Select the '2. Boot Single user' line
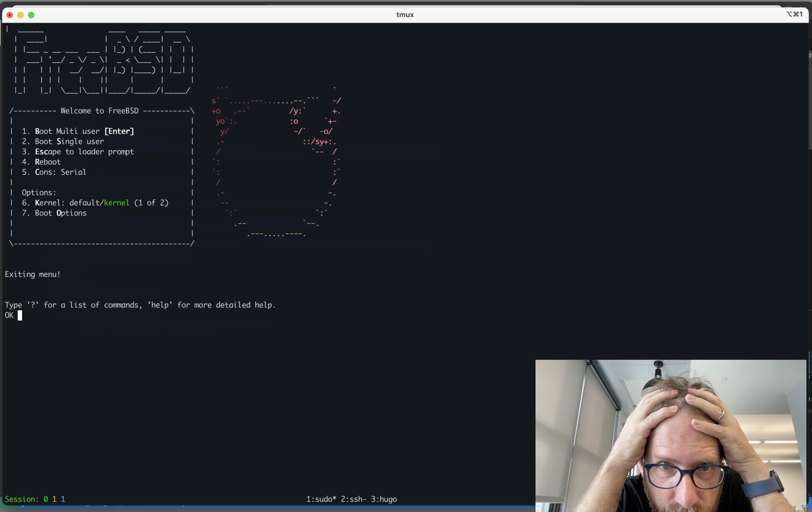 [x=63, y=141]
